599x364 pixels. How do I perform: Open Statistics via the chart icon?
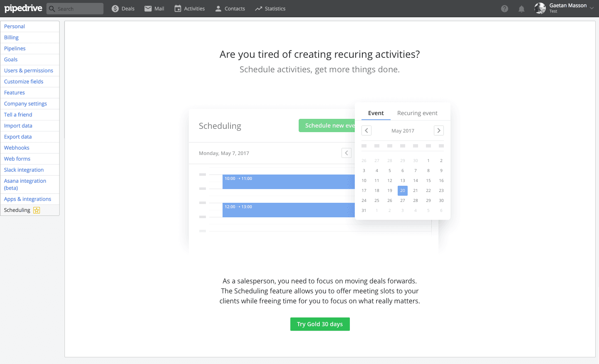click(259, 9)
